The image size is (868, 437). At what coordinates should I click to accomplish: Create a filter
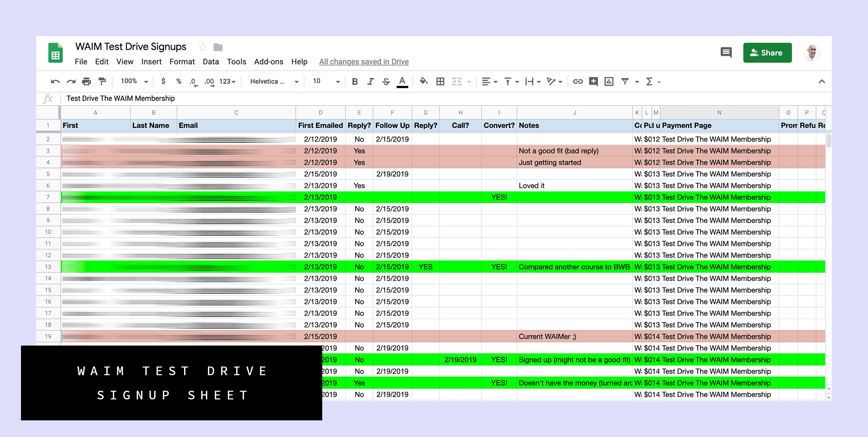tap(625, 81)
